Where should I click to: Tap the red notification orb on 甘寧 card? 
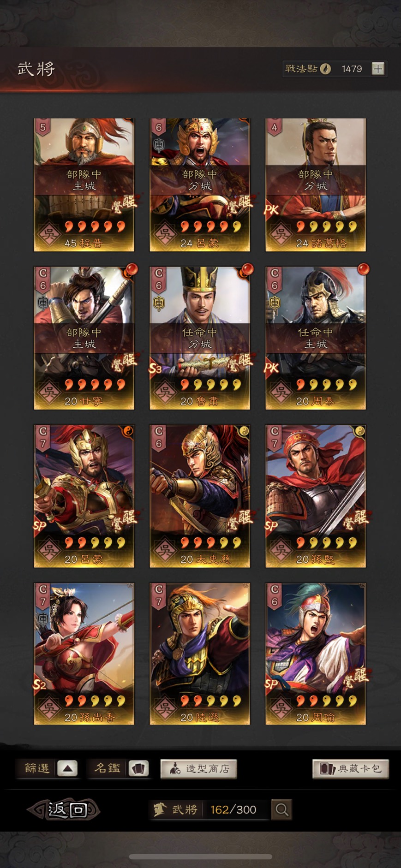coord(132,269)
